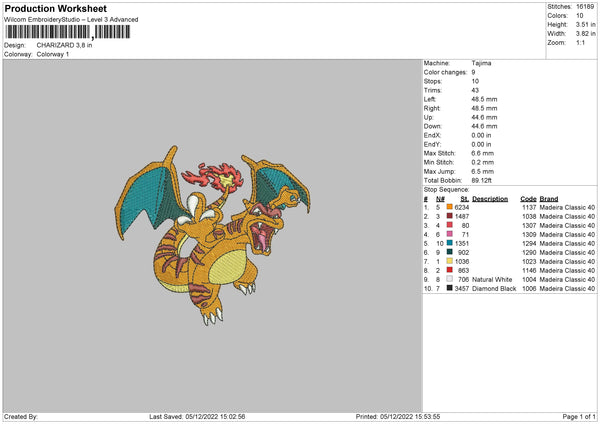Select the Natural White color swatch

click(450, 279)
